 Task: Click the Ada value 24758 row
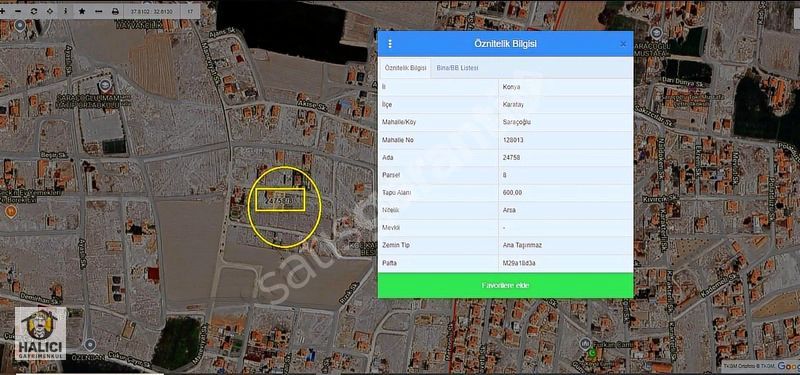(506, 158)
